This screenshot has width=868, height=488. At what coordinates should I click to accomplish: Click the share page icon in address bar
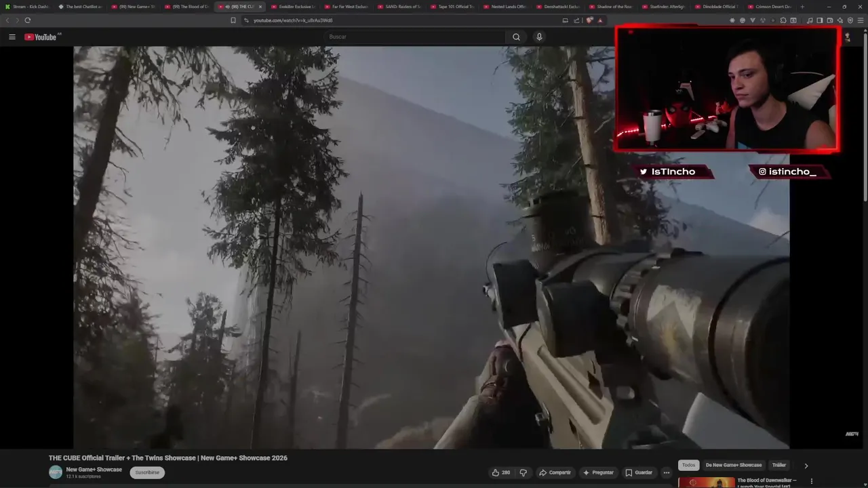pos(576,20)
